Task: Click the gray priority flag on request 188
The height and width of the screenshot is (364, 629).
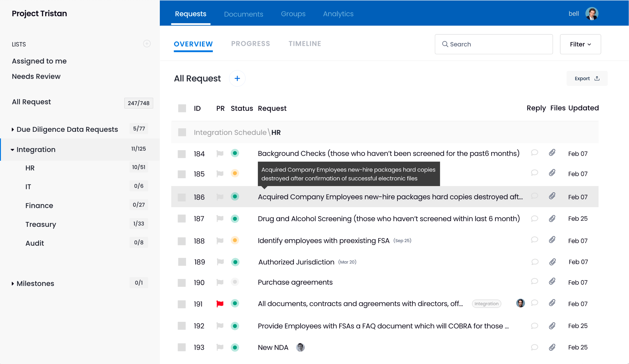Action: click(x=220, y=241)
